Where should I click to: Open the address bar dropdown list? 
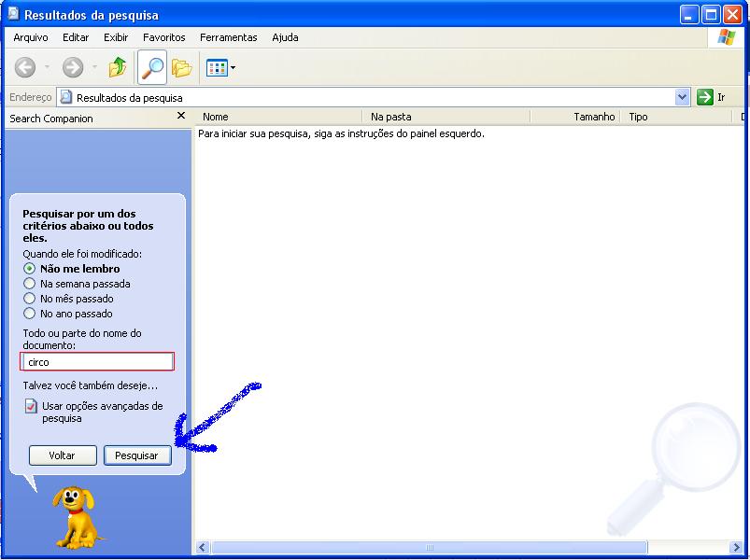[682, 97]
